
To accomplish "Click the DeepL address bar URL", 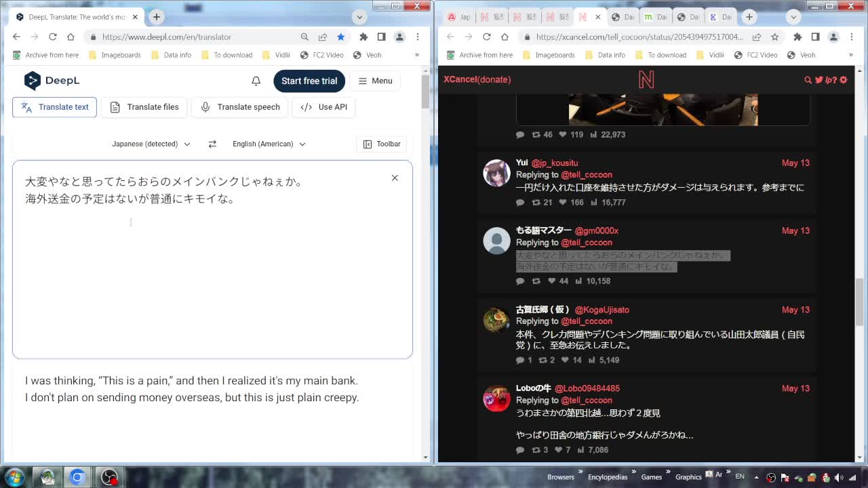I will pyautogui.click(x=167, y=37).
